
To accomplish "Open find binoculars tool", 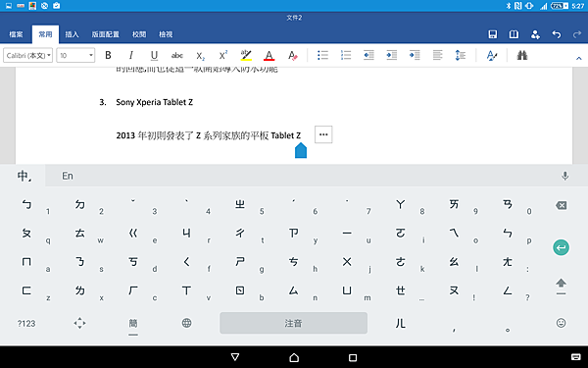I will 522,56.
